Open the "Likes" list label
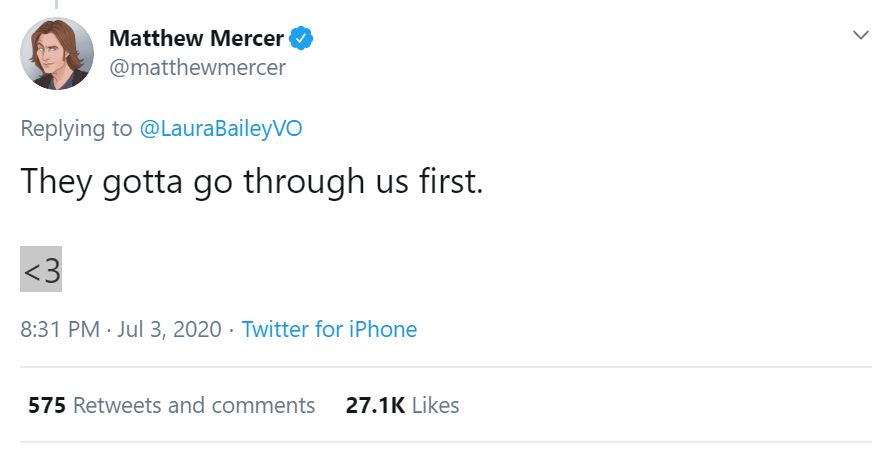 point(435,405)
